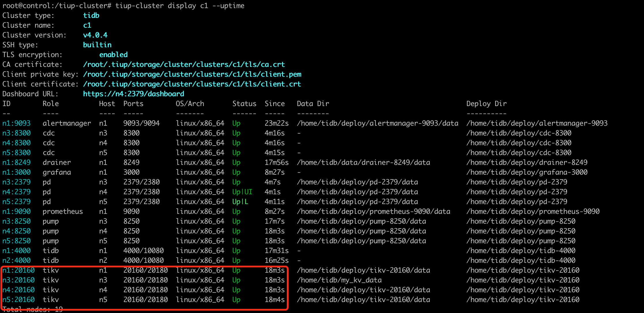Screen dimensions: 644x313
Task: Select the node ID n3:8250
Action: 16,221
